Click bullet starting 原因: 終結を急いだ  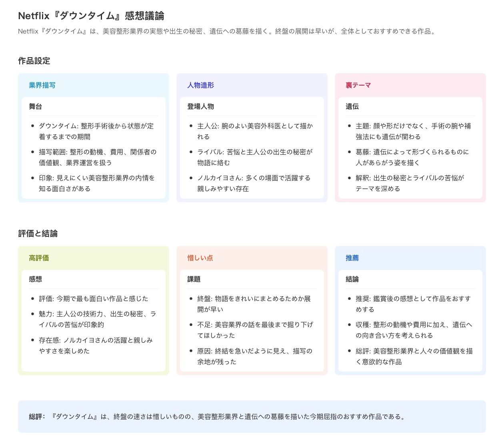255,356
